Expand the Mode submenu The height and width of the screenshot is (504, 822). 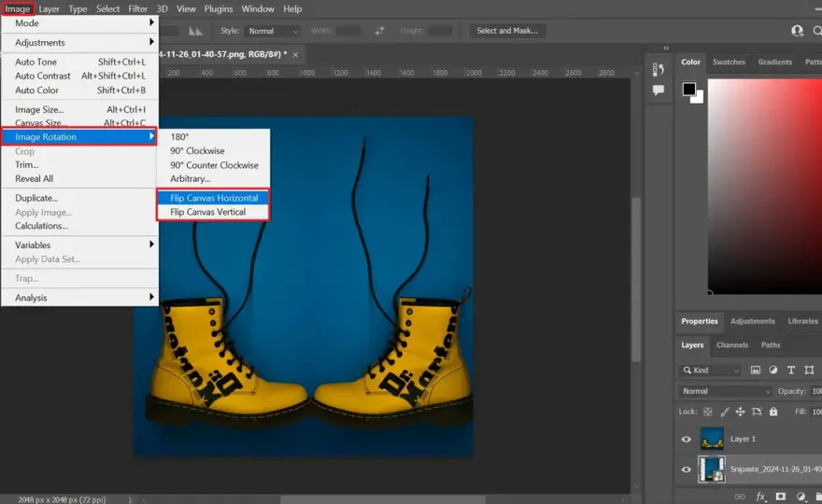pyautogui.click(x=79, y=23)
